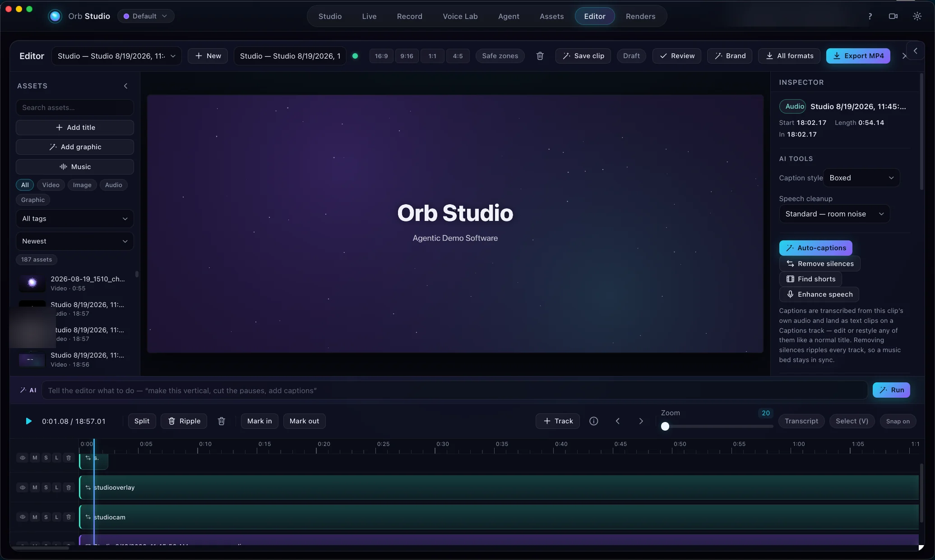Switch to the Live tab

[369, 16]
